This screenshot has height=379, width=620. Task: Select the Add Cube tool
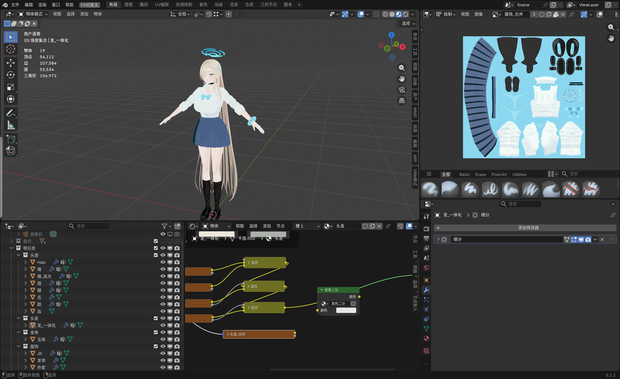coord(11,139)
